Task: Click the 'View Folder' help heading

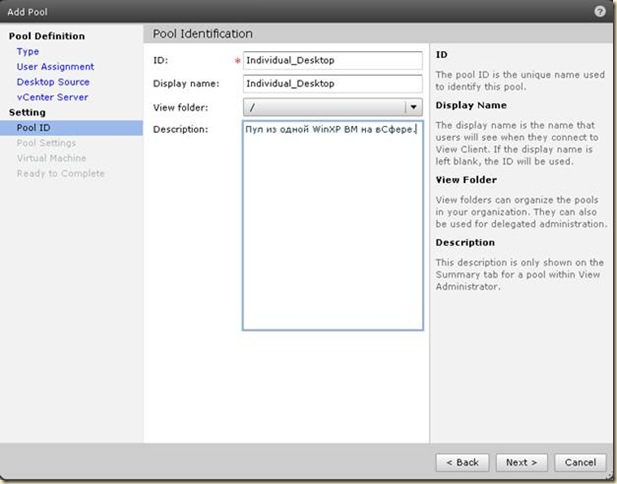Action: (466, 180)
